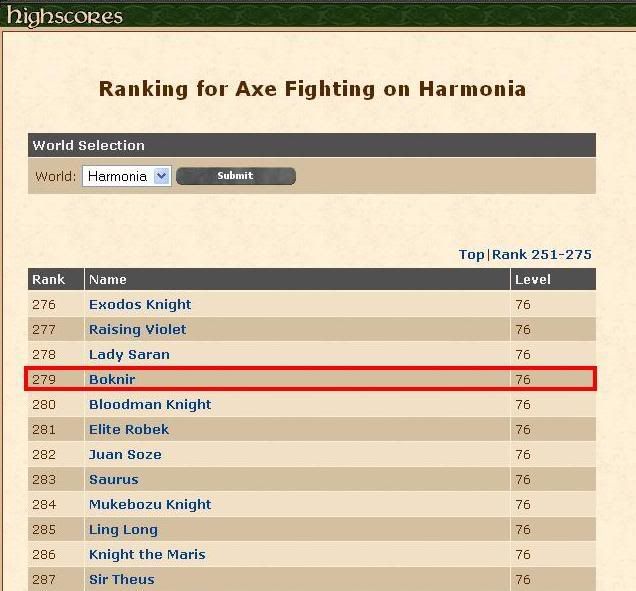This screenshot has width=636, height=591.
Task: Click the highscores banner title
Action: 65,16
